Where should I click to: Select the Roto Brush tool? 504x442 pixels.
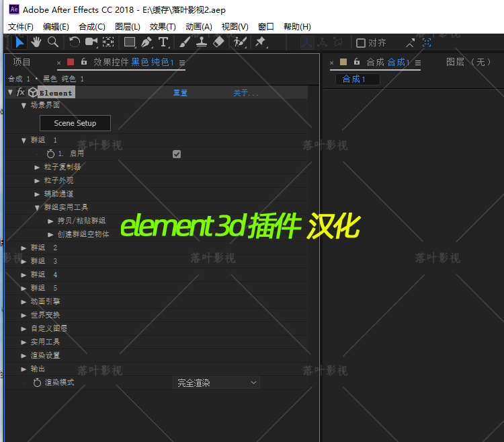pyautogui.click(x=240, y=42)
